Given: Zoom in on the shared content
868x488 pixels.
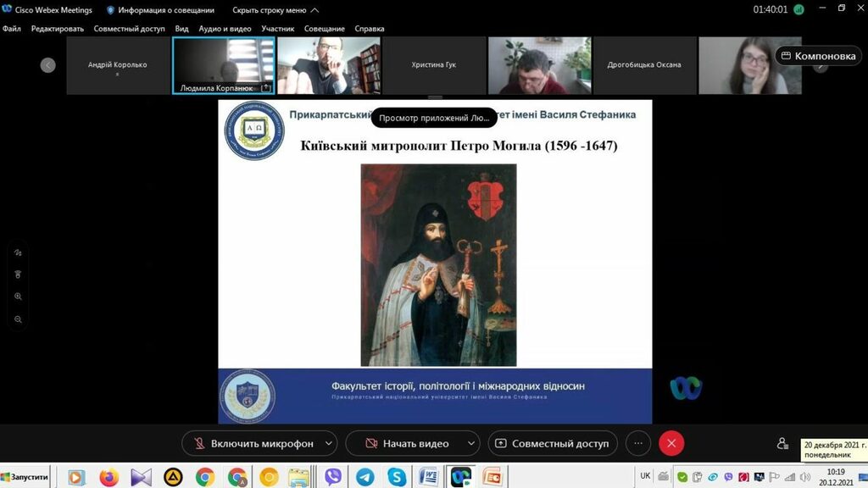Looking at the screenshot, I should 18,297.
